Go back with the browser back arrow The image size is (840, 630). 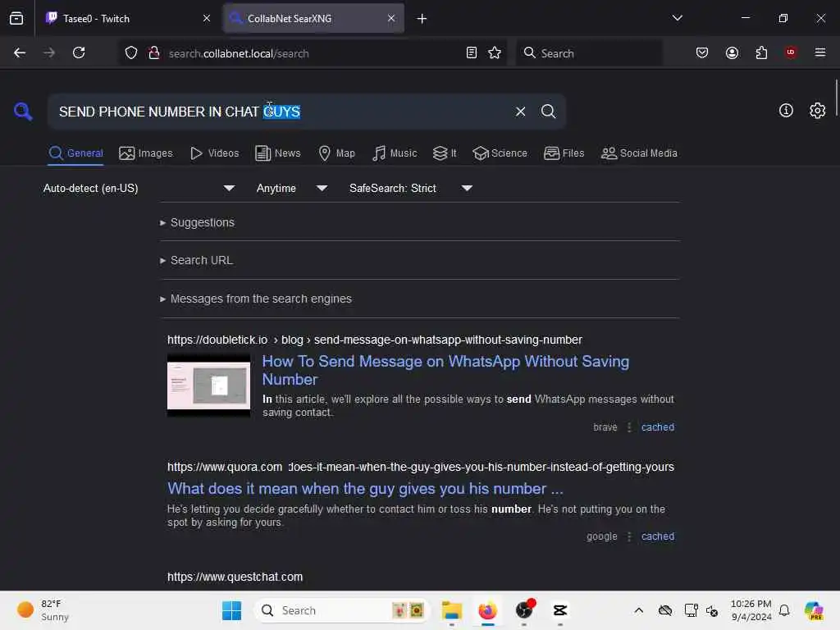(20, 52)
